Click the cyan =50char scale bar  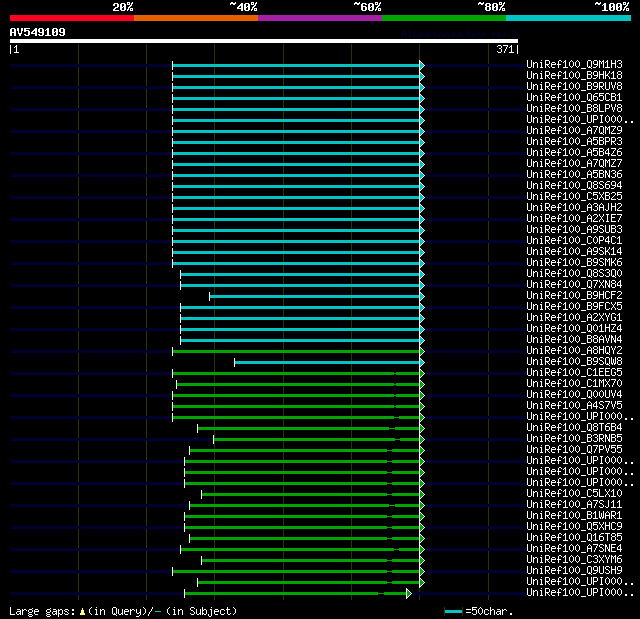(x=453, y=611)
